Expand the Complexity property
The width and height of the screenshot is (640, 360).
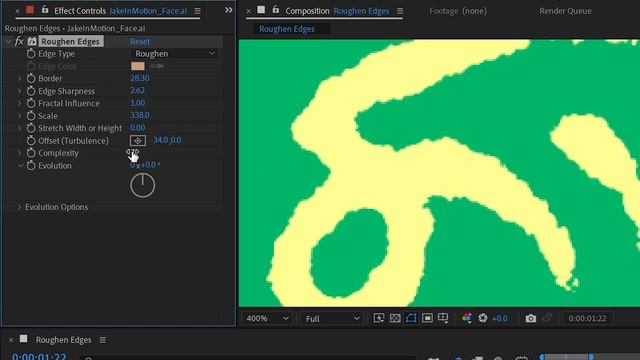pyautogui.click(x=19, y=153)
